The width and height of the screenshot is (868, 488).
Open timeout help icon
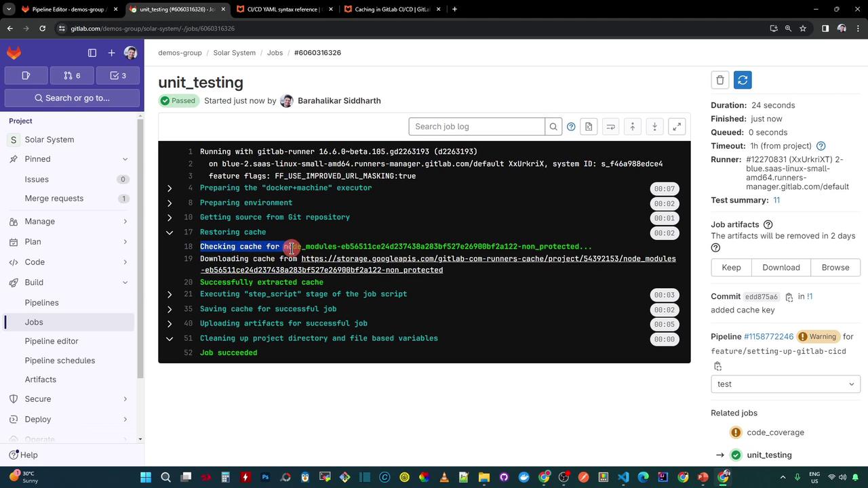821,146
